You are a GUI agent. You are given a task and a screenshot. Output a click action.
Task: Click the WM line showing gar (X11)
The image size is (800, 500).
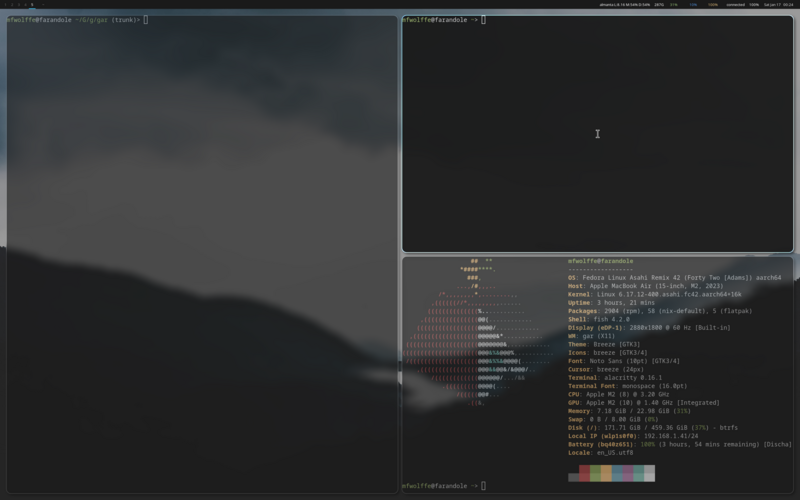click(x=591, y=336)
